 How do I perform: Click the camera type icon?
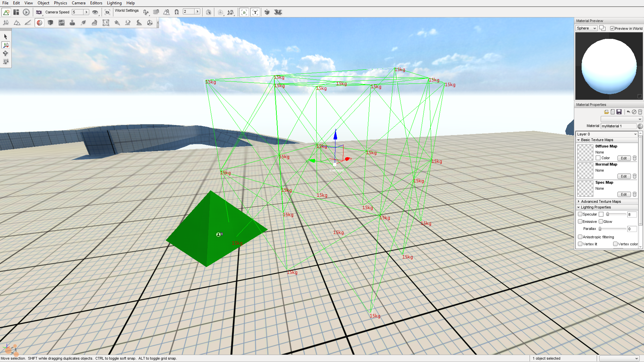click(x=39, y=12)
